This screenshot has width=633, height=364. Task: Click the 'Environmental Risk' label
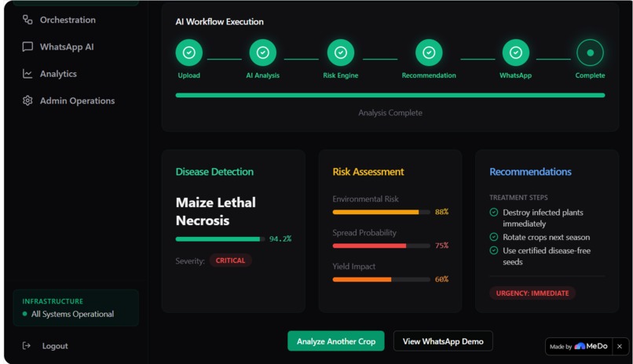click(x=365, y=199)
